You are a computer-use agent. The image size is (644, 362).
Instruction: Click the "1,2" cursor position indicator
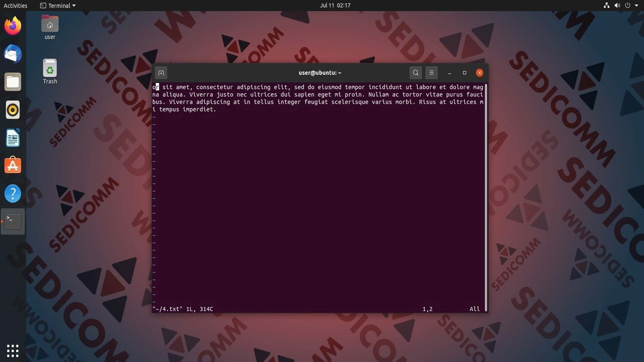(x=428, y=309)
